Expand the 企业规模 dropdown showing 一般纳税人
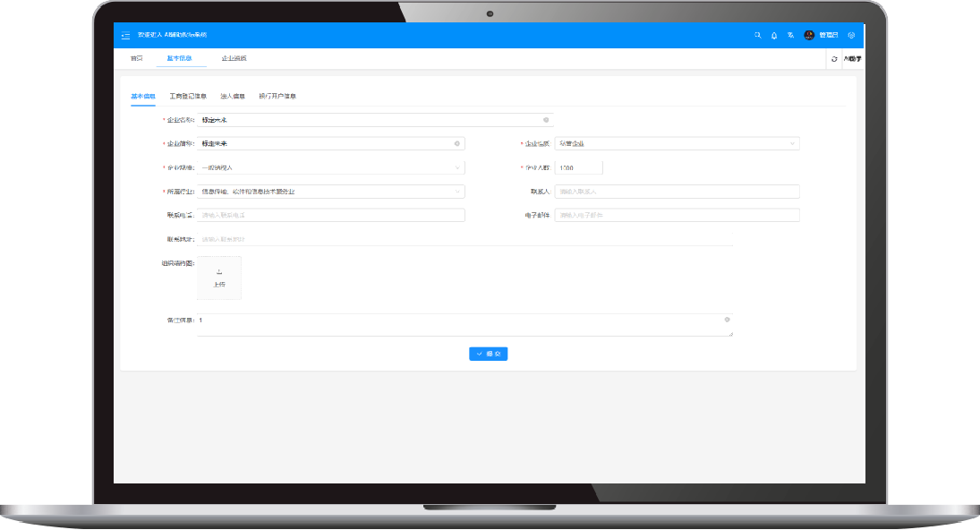The image size is (980, 530). coord(330,167)
